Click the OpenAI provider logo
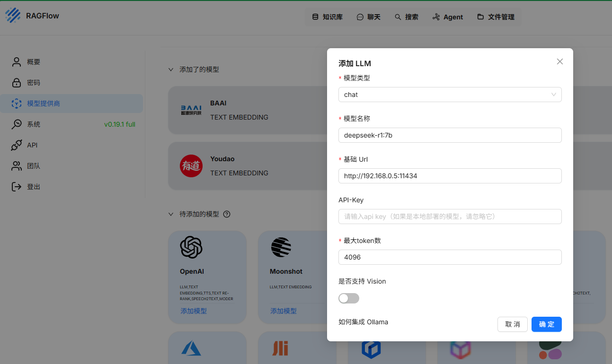 coord(191,247)
